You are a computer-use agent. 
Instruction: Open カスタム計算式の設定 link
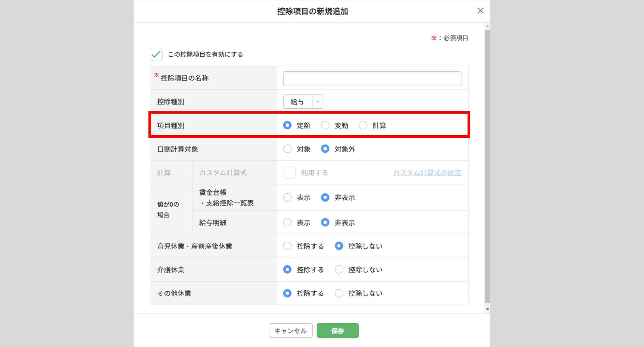(x=427, y=173)
